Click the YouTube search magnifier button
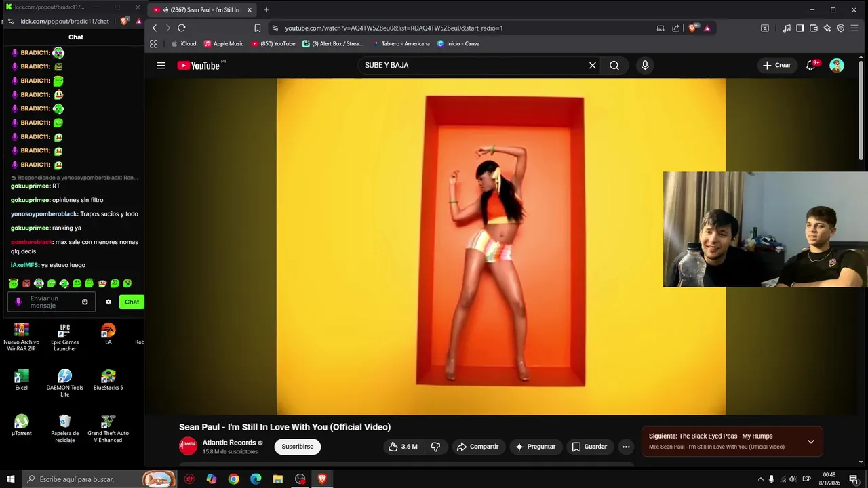868x488 pixels. point(614,66)
